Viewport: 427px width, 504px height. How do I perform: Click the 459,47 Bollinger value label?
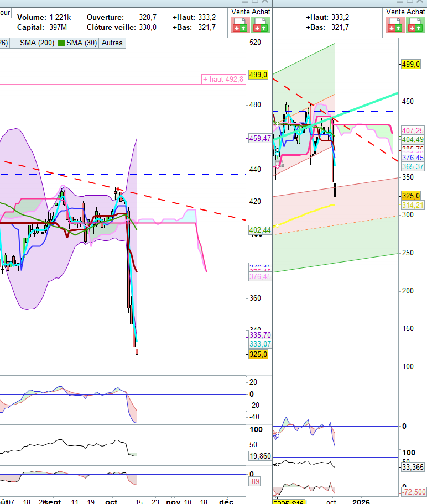pyautogui.click(x=260, y=139)
